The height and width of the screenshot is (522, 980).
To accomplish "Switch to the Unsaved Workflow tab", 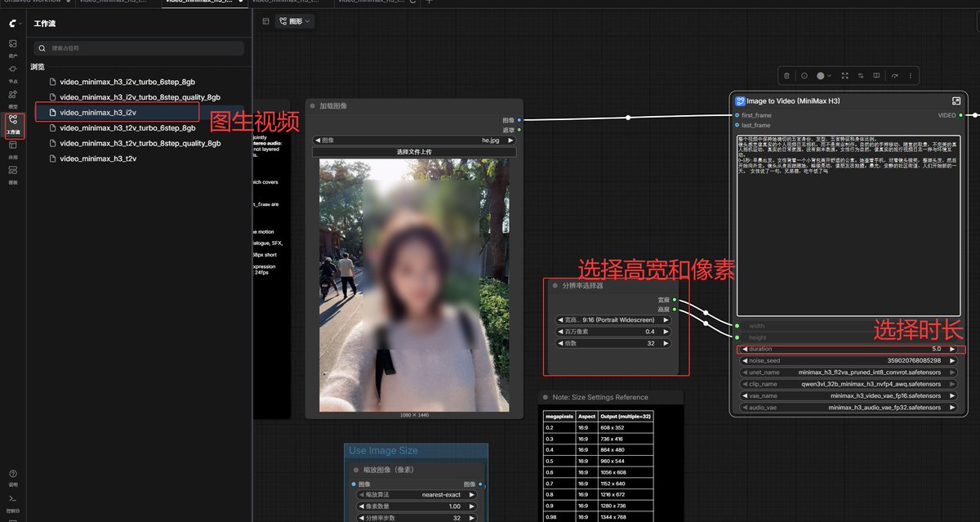I will tap(34, 2).
